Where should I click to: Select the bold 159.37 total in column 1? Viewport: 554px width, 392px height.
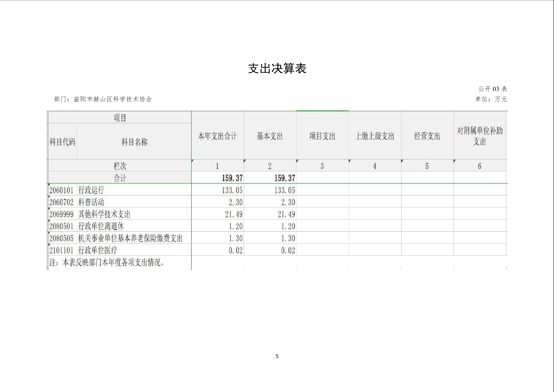(232, 178)
